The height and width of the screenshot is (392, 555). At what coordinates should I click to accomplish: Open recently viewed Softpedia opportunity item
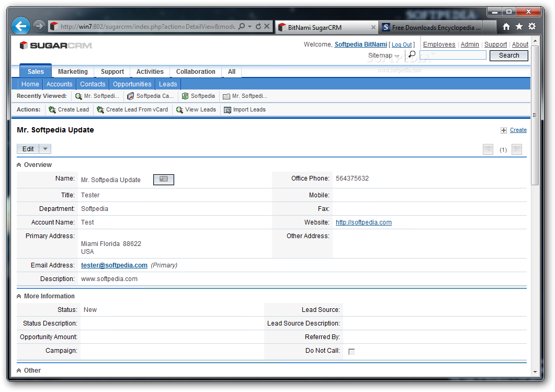(x=198, y=96)
